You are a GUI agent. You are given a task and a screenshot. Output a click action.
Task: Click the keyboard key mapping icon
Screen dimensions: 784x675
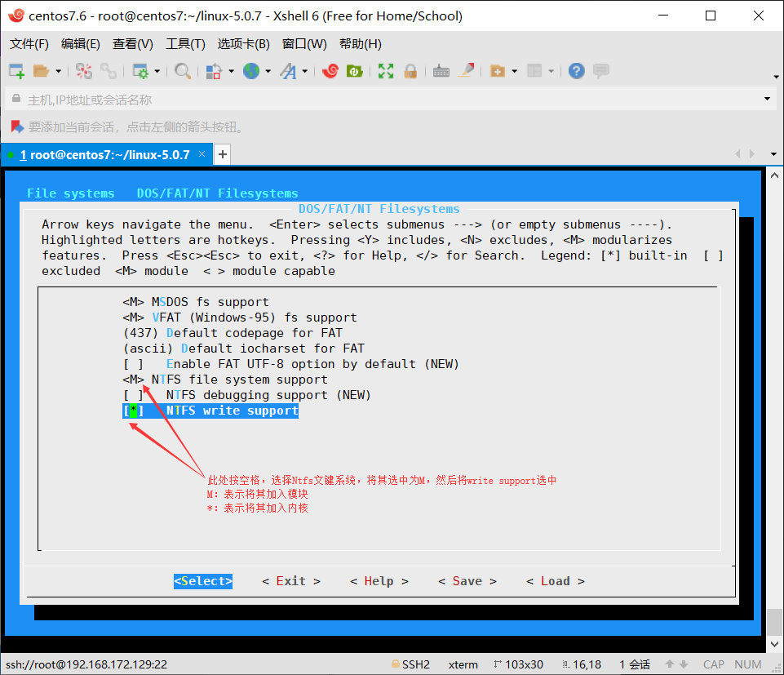click(441, 71)
